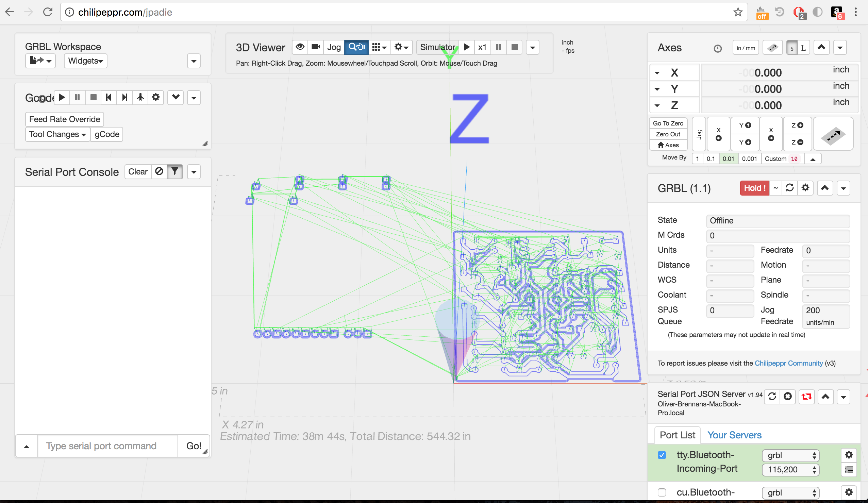Screen dimensions: 868x503
Task: Click red reconnect icon in Serial Port JSON Server
Action: pyautogui.click(x=806, y=397)
